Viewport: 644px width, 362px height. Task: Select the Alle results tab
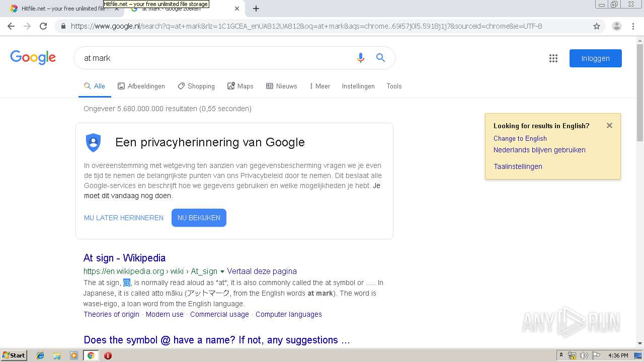(95, 86)
